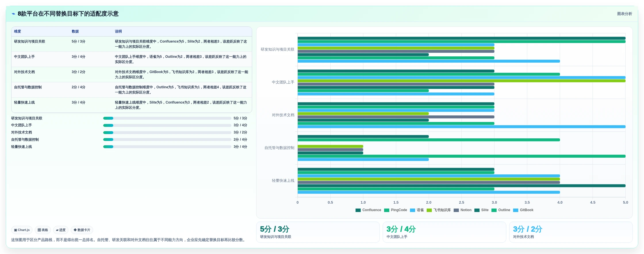
Task: Toggle the Outline legend item
Action: tap(501, 210)
